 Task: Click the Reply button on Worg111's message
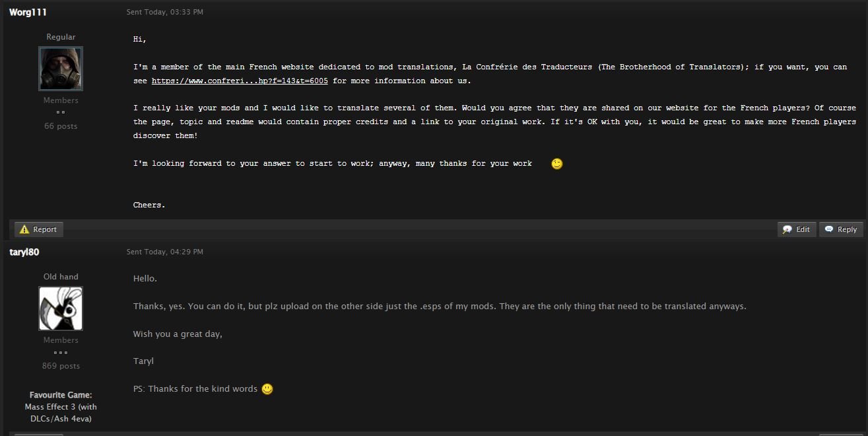coord(841,229)
